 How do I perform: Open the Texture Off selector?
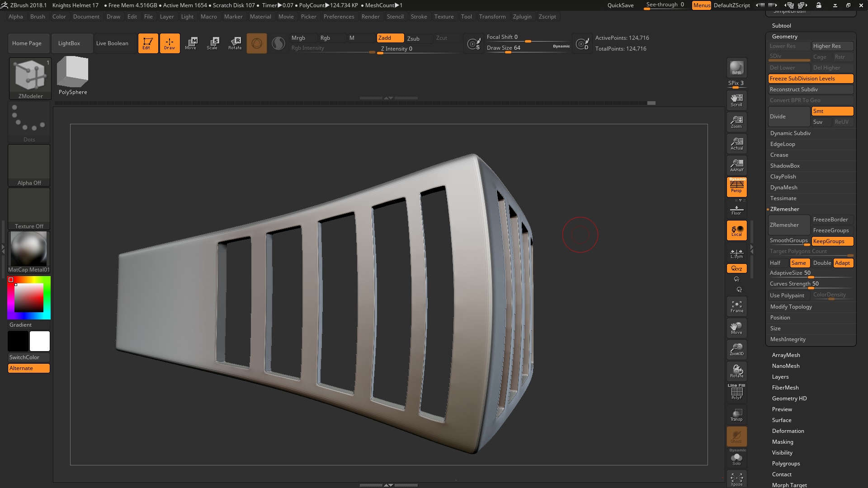(29, 209)
